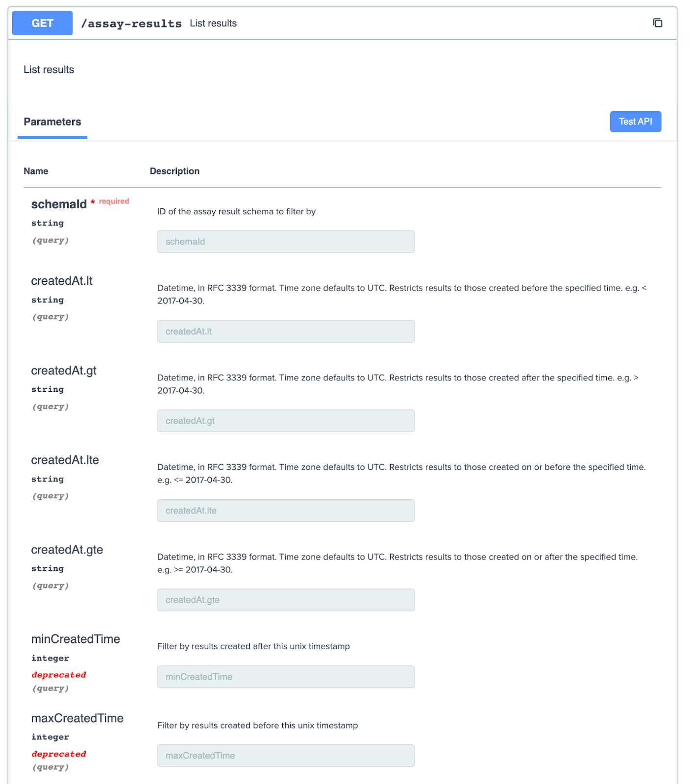Click the List results summary in header
The image size is (692, 784).
pyautogui.click(x=213, y=23)
